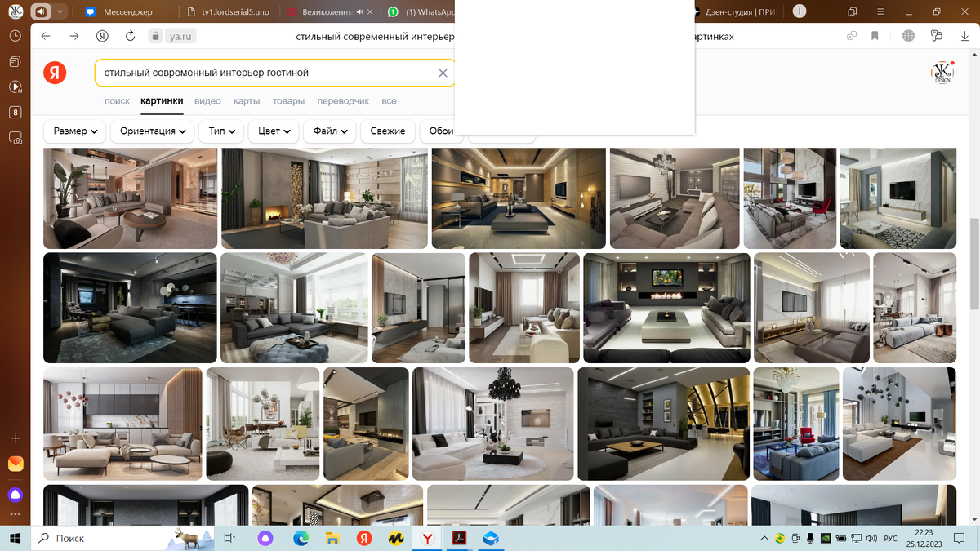Open browser downloads arrow icon
The height and width of the screenshot is (551, 980).
tap(965, 36)
